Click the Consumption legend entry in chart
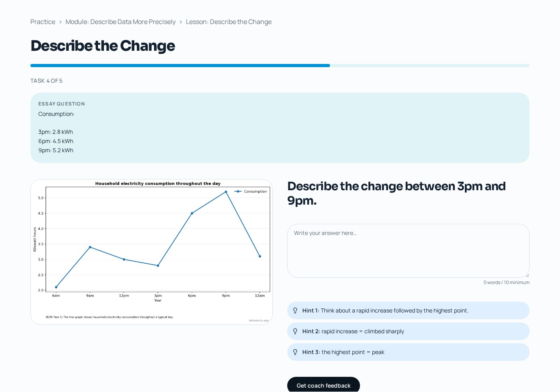The image size is (560, 392). coord(251,191)
